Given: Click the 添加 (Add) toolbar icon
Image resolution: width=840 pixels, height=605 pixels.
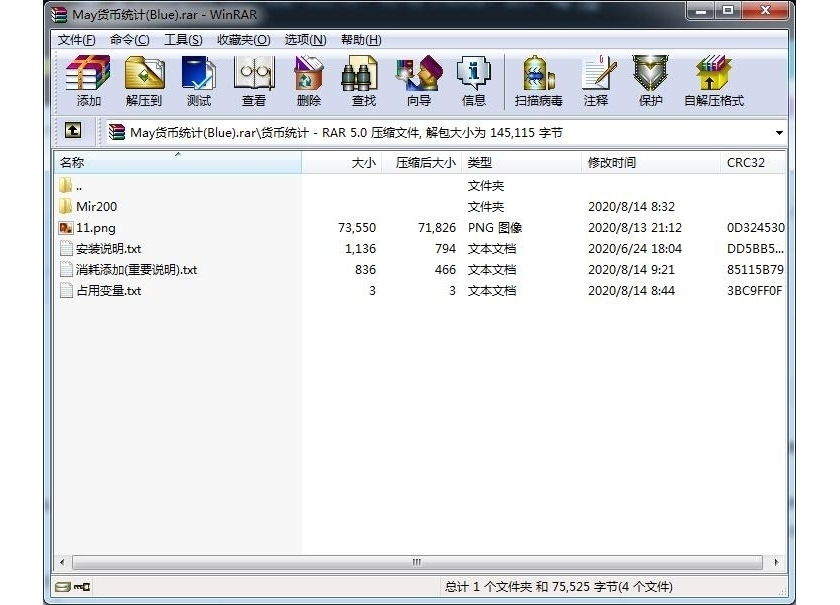Looking at the screenshot, I should pyautogui.click(x=88, y=80).
